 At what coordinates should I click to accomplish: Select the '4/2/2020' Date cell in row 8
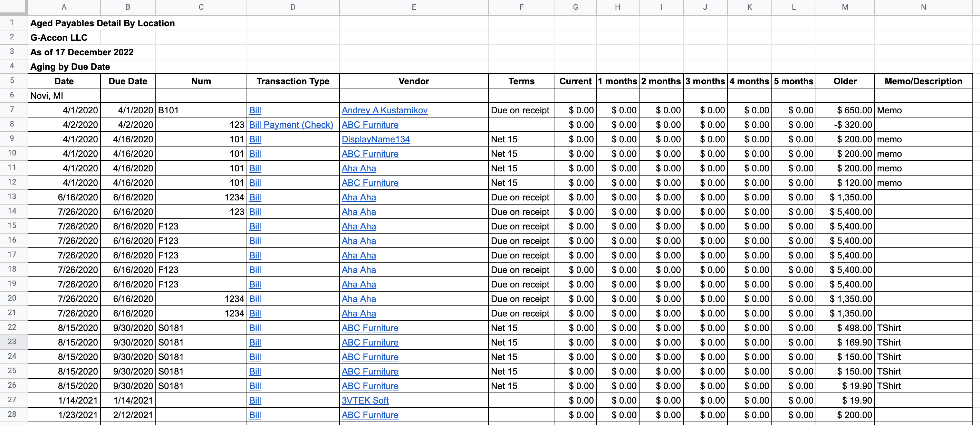(x=64, y=124)
